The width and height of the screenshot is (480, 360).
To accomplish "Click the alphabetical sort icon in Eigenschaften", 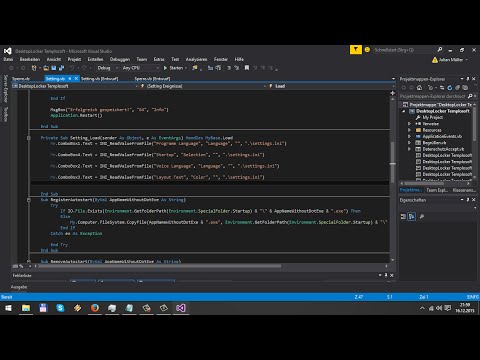I will [x=412, y=217].
